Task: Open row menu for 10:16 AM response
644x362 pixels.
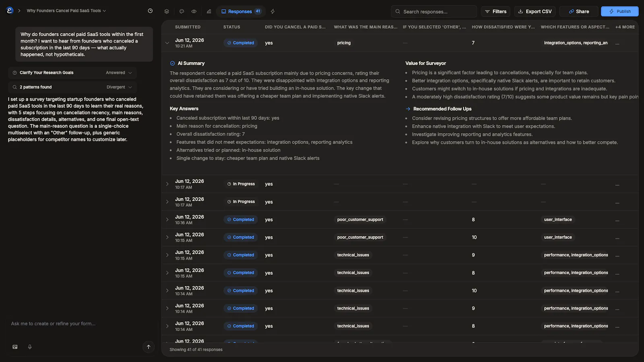Action: coord(617,220)
